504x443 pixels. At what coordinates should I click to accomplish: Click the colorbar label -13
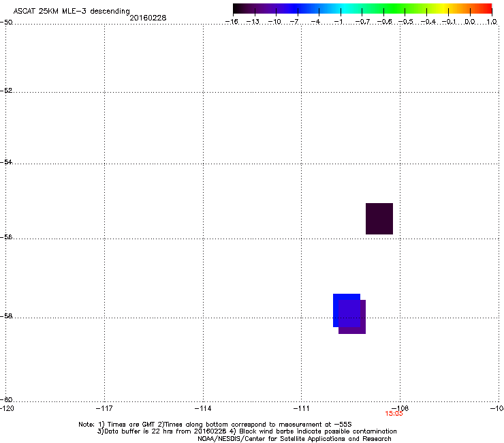pos(253,22)
